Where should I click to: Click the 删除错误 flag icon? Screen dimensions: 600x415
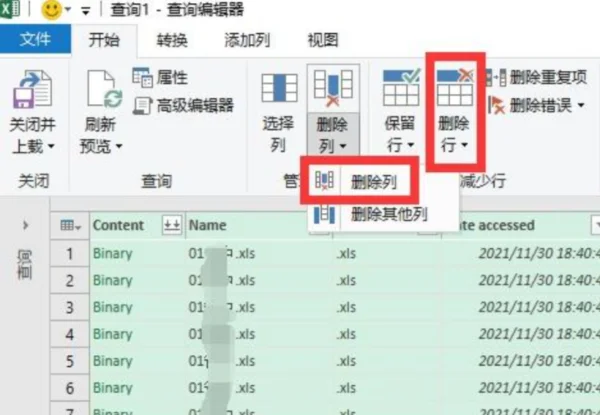[497, 105]
